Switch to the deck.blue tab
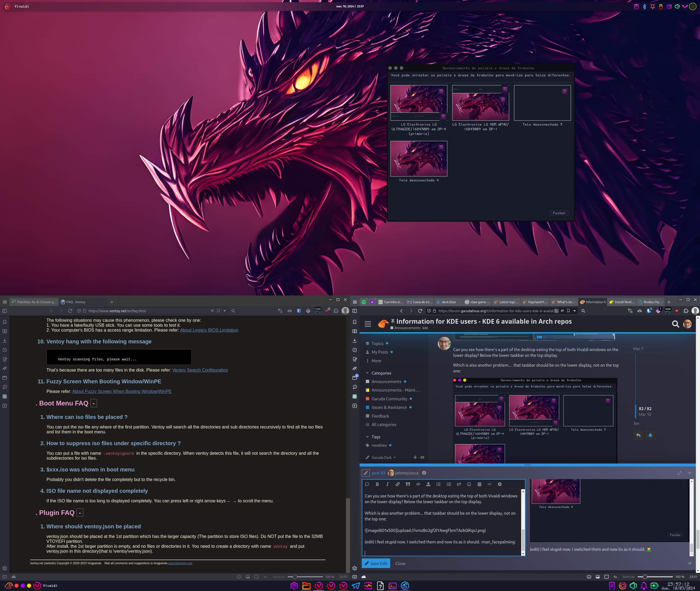The width and height of the screenshot is (700, 591). [x=448, y=302]
